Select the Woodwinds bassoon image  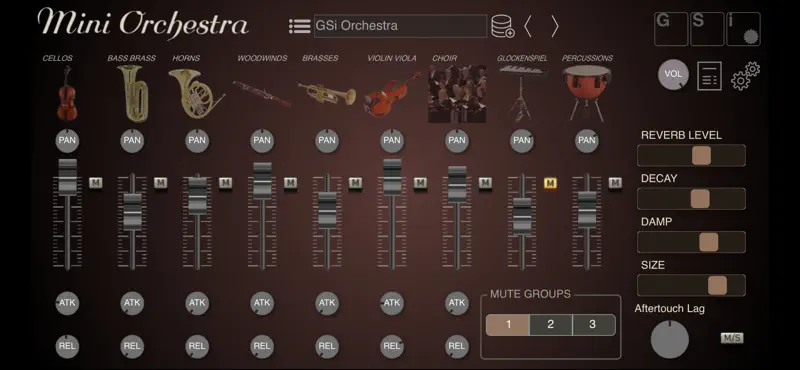[x=262, y=93]
